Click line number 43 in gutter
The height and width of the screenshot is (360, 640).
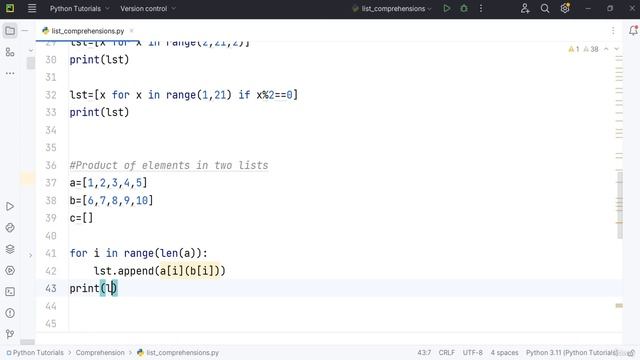coord(51,289)
